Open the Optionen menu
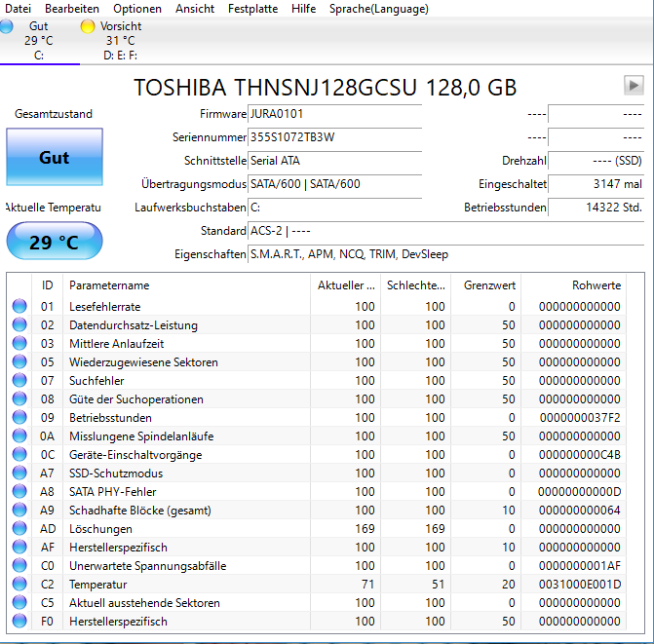Screen dimensions: 654x644 click(137, 9)
